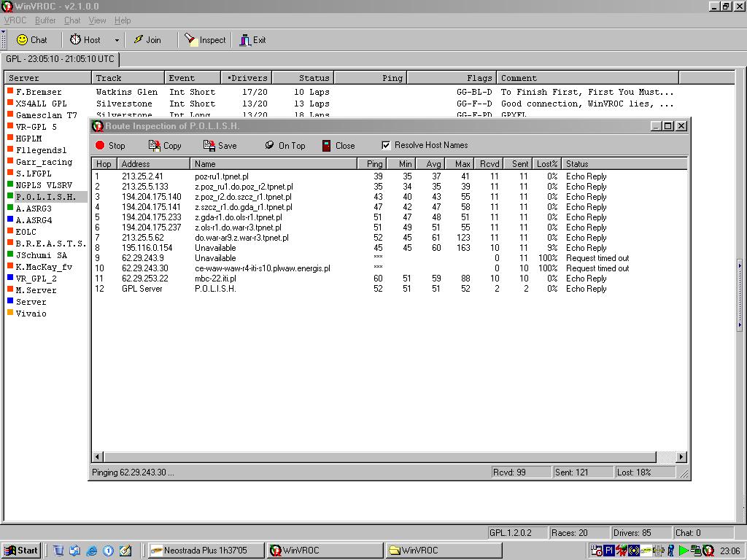Select the GPL time tab
The image size is (747, 560).
(60, 59)
